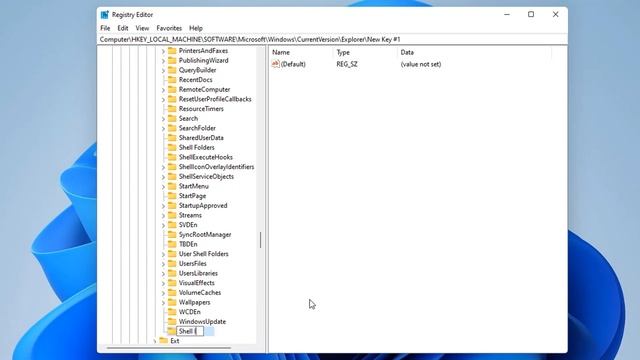Click the ResourceTimers folder icon

coord(172,109)
